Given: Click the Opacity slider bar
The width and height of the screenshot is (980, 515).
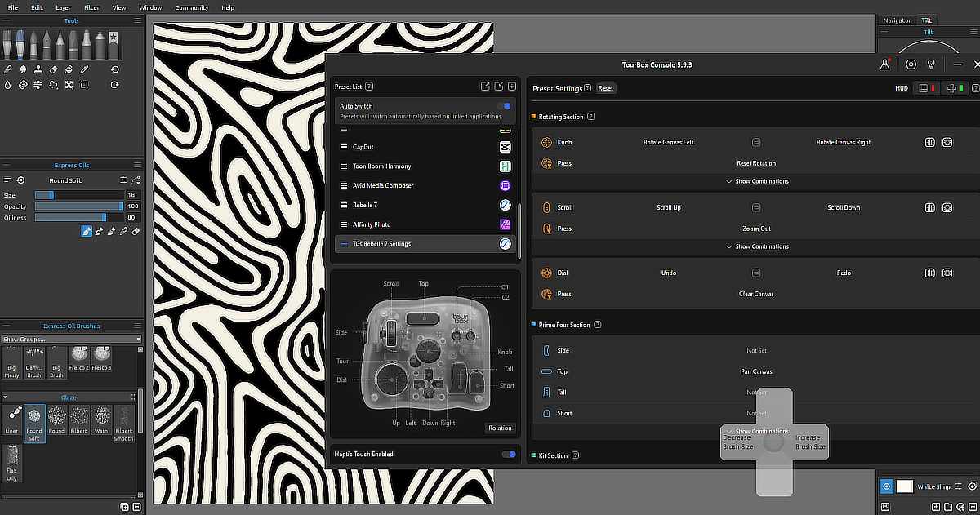Looking at the screenshot, I should [78, 206].
